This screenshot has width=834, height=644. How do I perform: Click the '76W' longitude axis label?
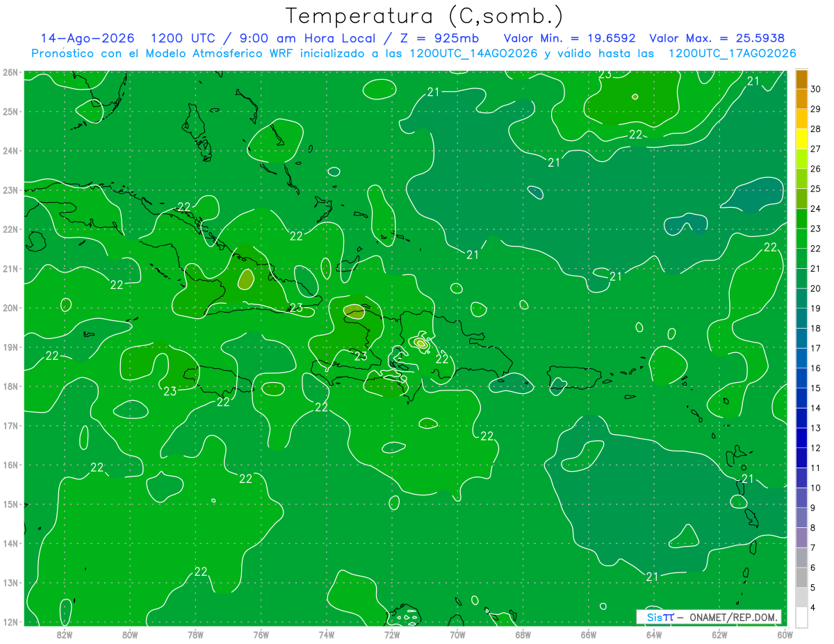click(x=261, y=634)
